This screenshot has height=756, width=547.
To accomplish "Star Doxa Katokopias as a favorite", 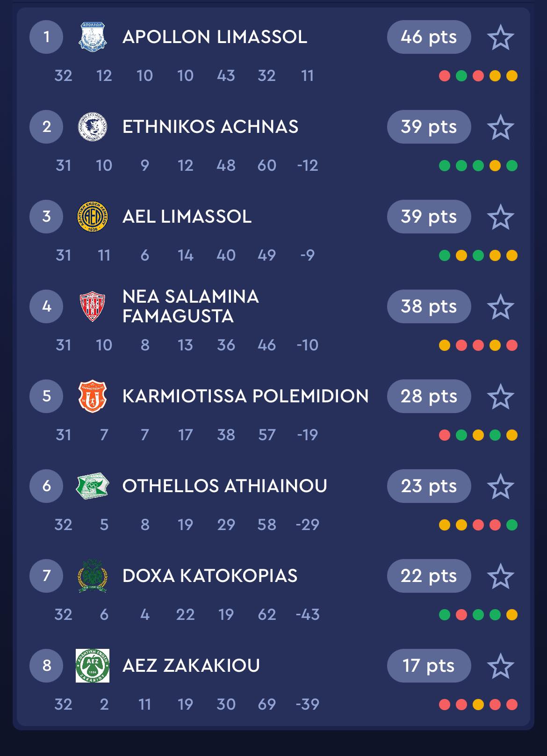I will point(500,576).
